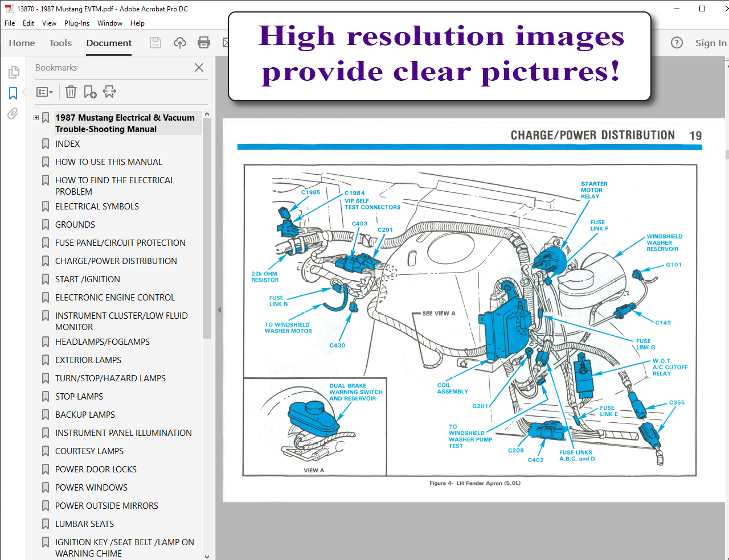
Task: Select HEADLAMPS/FOGLAMPS bookmark
Action: [103, 342]
